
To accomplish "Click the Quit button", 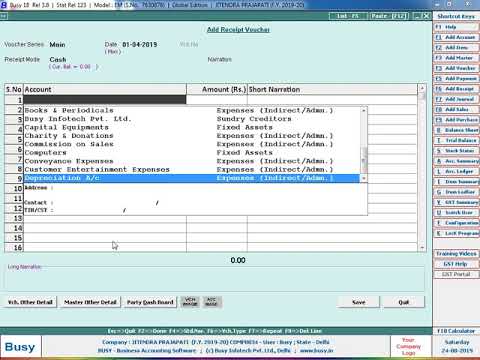I will (x=404, y=302).
